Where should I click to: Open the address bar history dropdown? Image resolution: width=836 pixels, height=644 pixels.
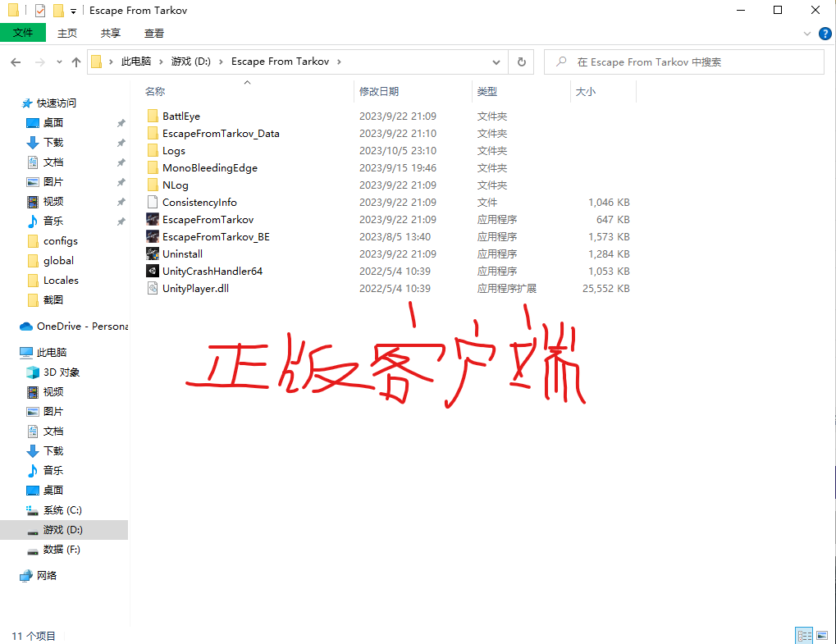(x=496, y=62)
